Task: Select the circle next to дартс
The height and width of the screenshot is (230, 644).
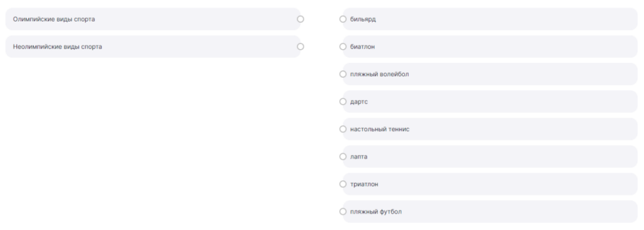Action: [343, 101]
